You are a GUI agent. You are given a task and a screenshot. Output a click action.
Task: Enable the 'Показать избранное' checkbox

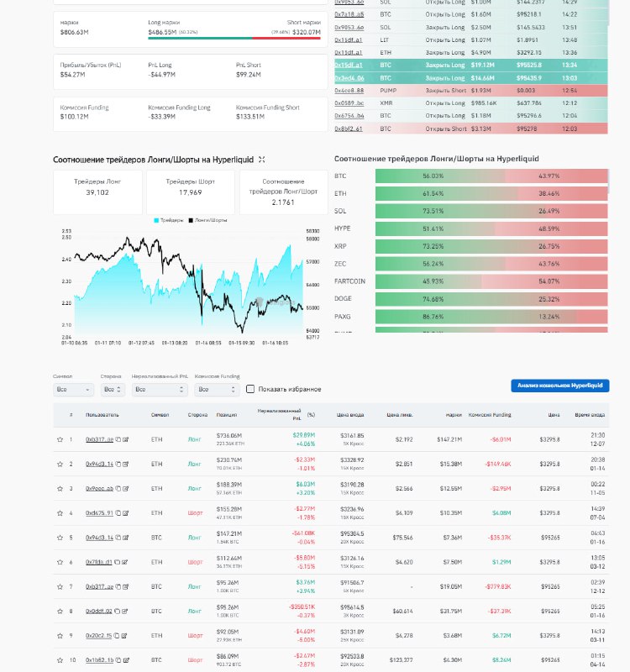[x=250, y=389]
